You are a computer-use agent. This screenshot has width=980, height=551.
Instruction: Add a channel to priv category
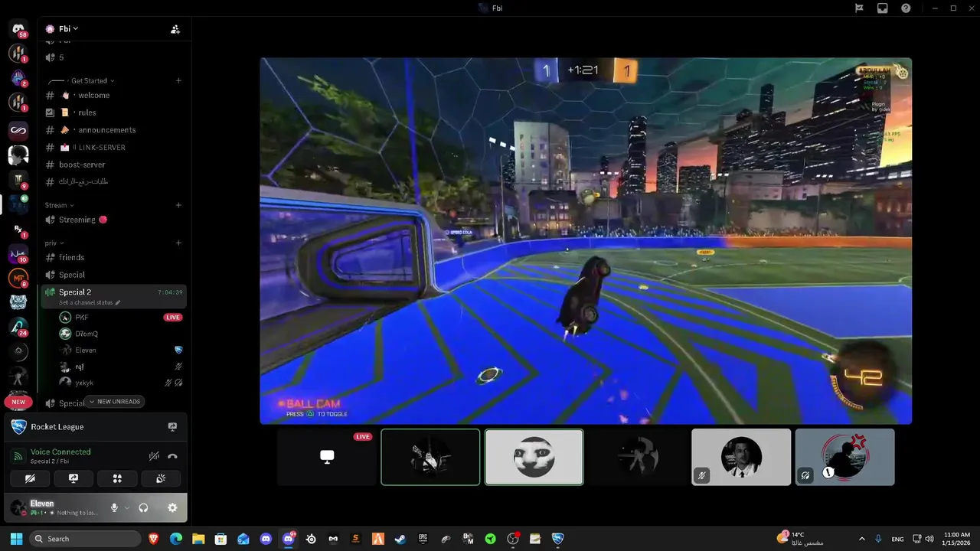point(178,243)
